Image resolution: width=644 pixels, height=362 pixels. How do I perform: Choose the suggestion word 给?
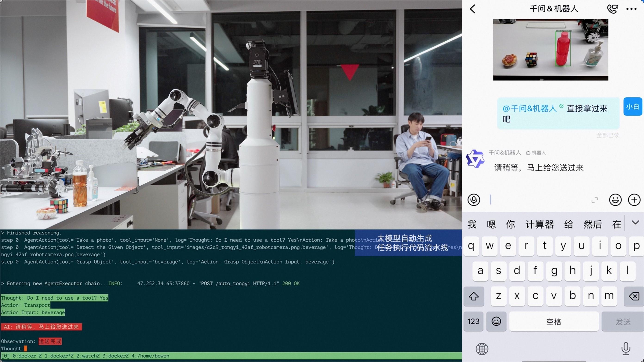(x=569, y=224)
